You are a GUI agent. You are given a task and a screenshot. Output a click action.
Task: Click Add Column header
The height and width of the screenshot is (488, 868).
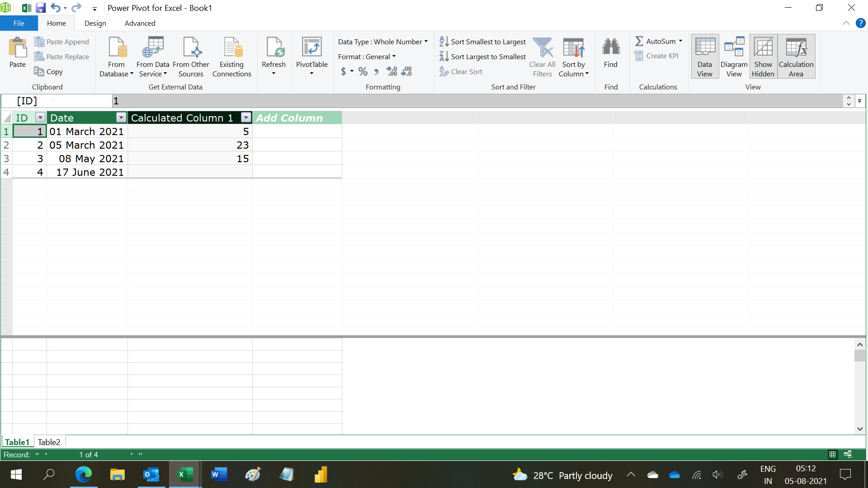tap(297, 118)
